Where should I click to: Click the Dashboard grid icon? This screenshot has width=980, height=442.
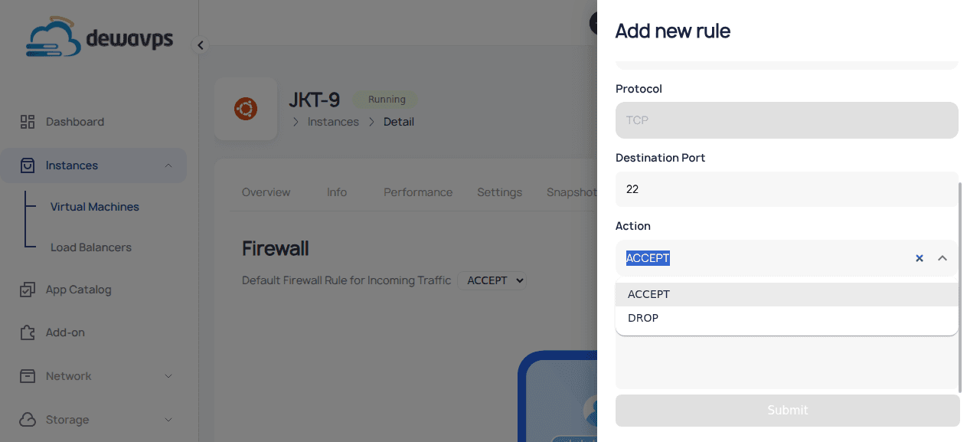click(28, 122)
